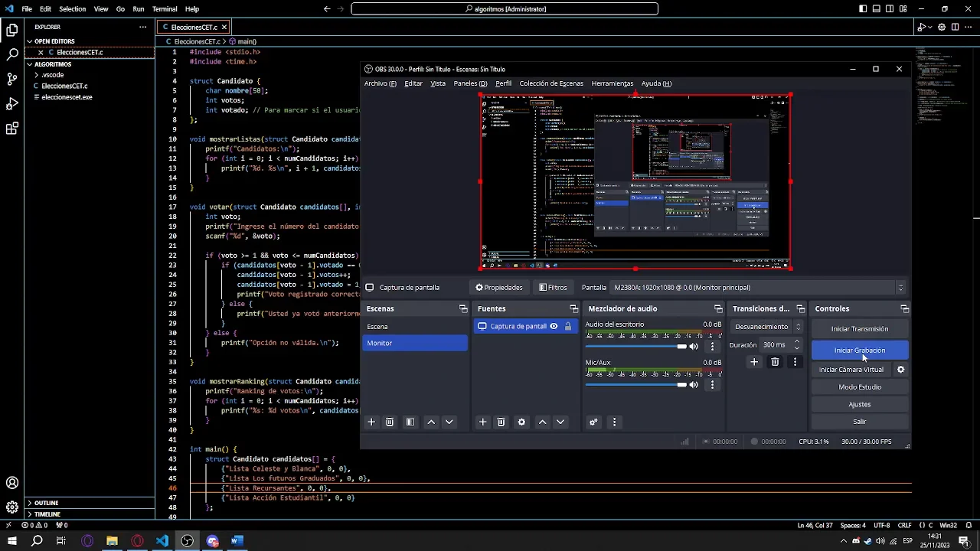Mute the Mic/Aux audio channel
980x551 pixels.
pos(694,385)
